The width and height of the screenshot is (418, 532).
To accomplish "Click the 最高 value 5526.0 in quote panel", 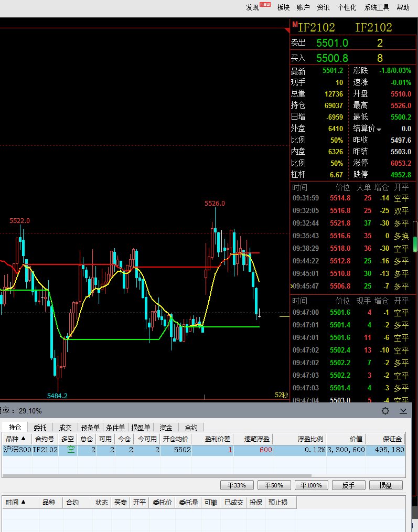I will (x=401, y=105).
